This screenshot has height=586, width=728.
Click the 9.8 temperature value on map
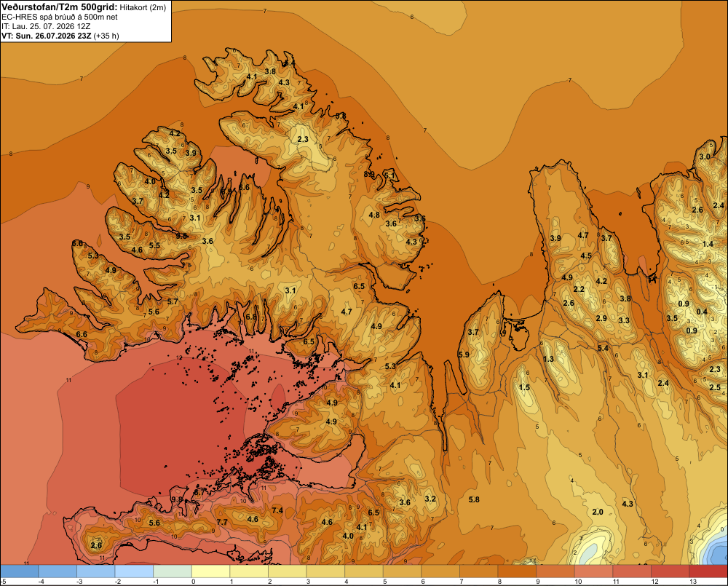(x=177, y=499)
